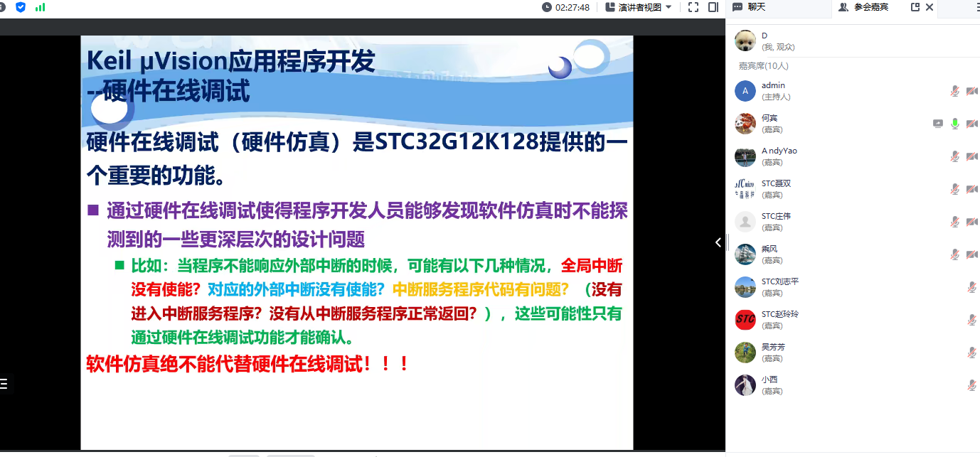Click the camera-off icon for 何宾

[x=971, y=124]
